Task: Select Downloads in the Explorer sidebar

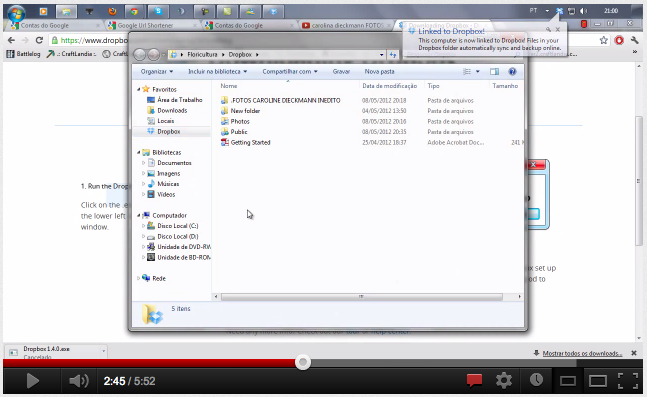Action: [172, 110]
